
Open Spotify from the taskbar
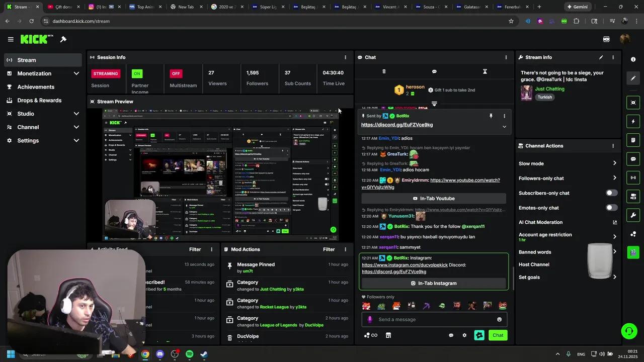189,354
